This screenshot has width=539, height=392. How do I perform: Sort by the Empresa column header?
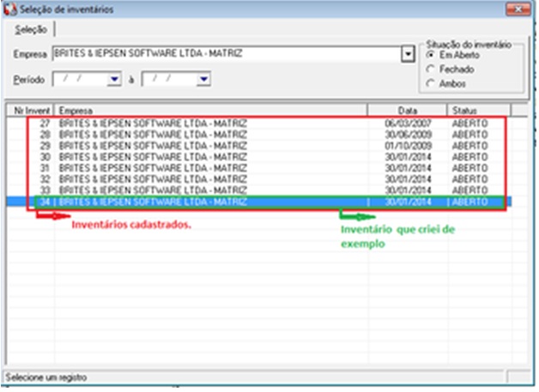[211, 111]
